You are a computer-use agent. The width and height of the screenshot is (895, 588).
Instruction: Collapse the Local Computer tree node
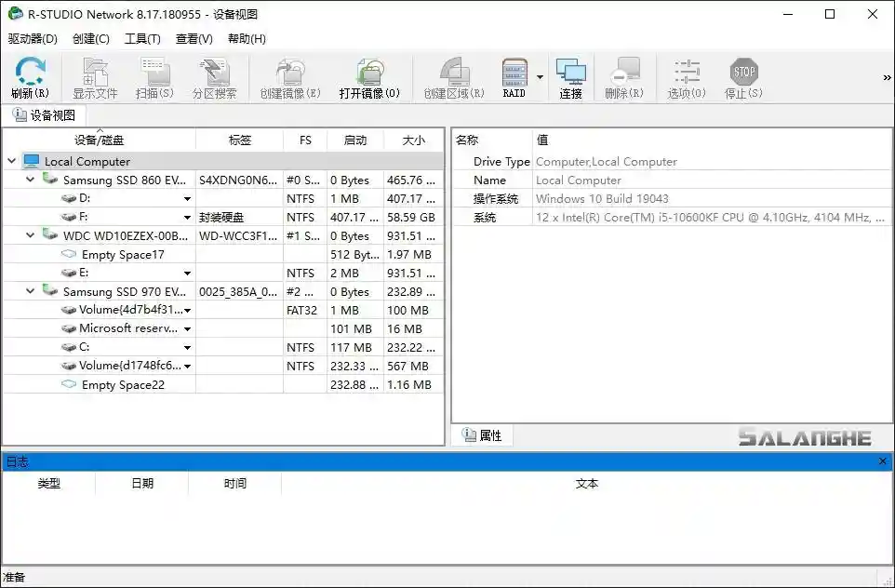coord(10,161)
